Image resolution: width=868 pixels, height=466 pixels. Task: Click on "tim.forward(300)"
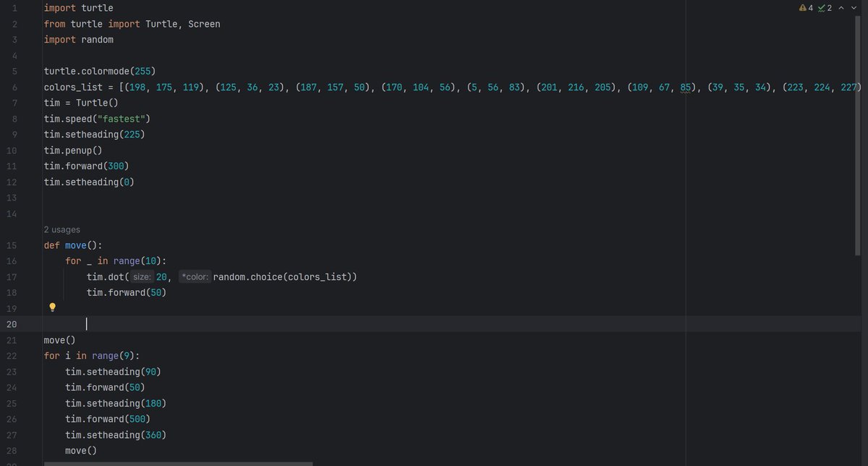click(x=86, y=167)
